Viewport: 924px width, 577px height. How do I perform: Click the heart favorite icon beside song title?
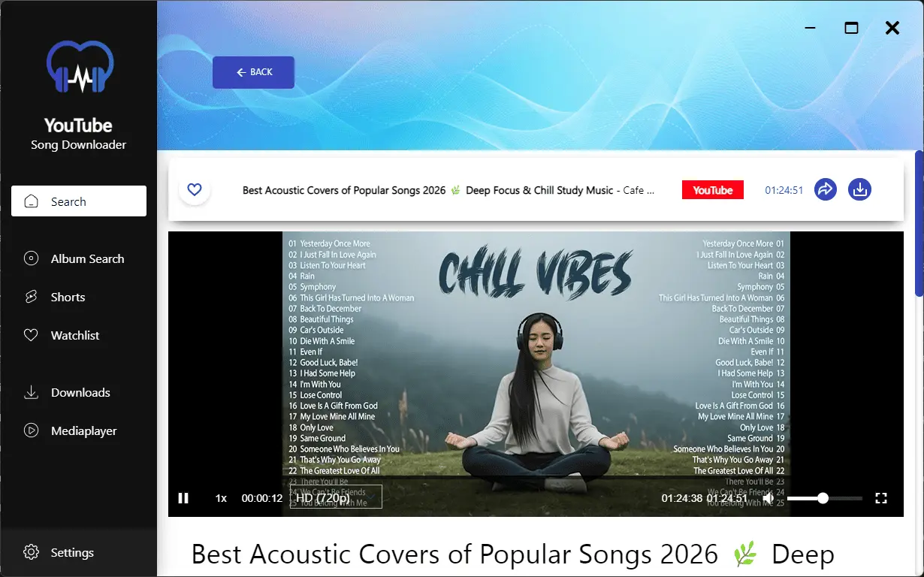[195, 190]
